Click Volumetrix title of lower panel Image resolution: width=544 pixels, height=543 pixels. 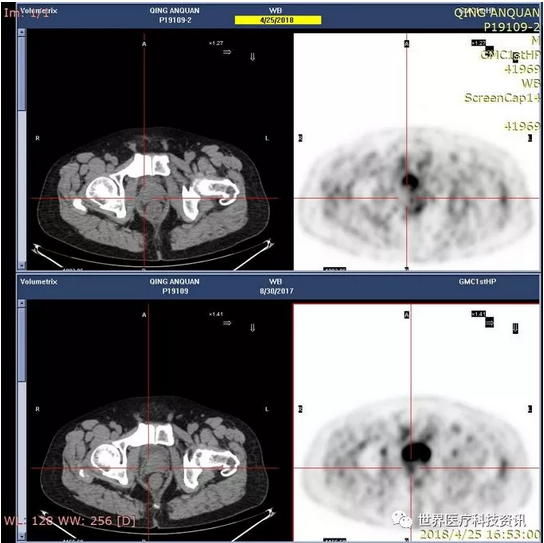(x=39, y=282)
